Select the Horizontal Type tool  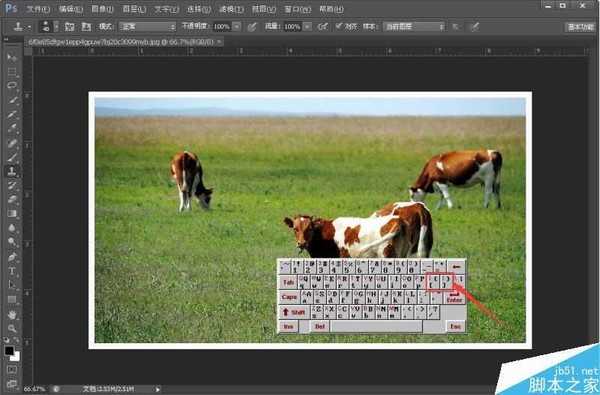coord(12,271)
